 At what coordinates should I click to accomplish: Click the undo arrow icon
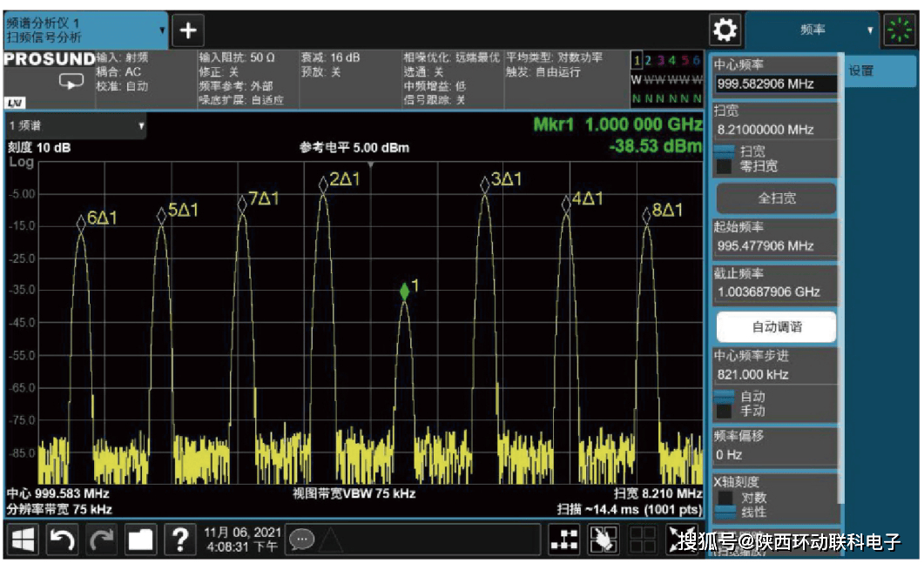click(x=62, y=540)
